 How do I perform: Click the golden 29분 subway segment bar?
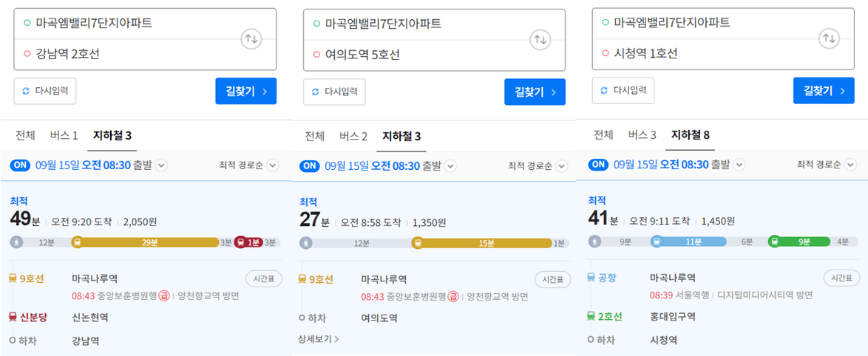coord(149,242)
